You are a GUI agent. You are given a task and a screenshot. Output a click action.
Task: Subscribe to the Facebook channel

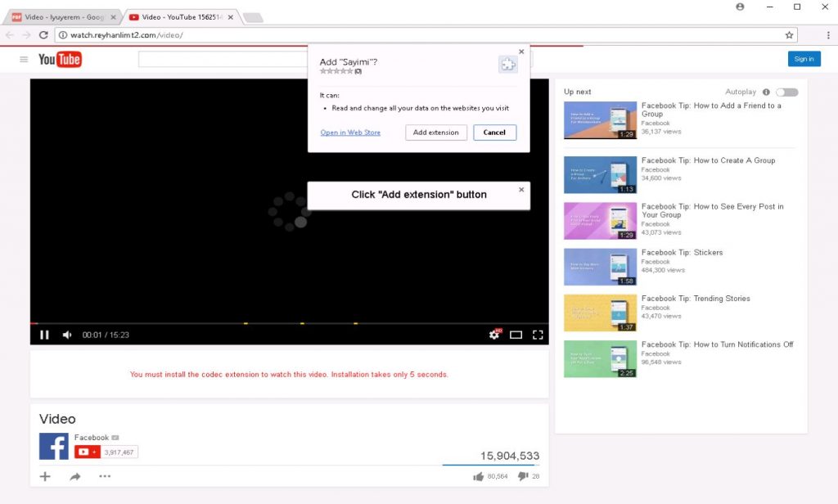(x=87, y=452)
